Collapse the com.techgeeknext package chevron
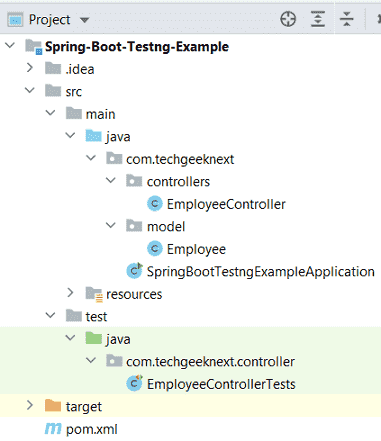 click(x=91, y=158)
